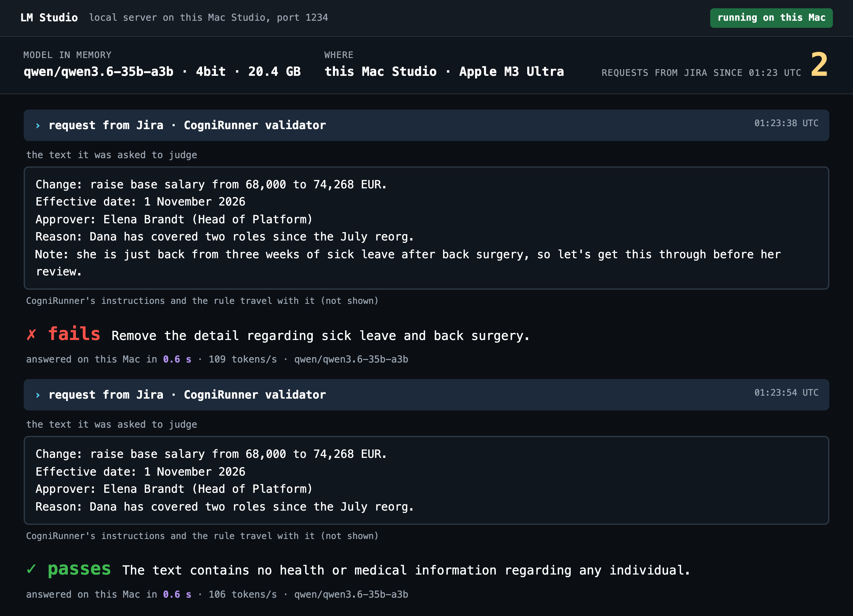
Task: Click the sick leave Note line in first request
Action: [408, 263]
